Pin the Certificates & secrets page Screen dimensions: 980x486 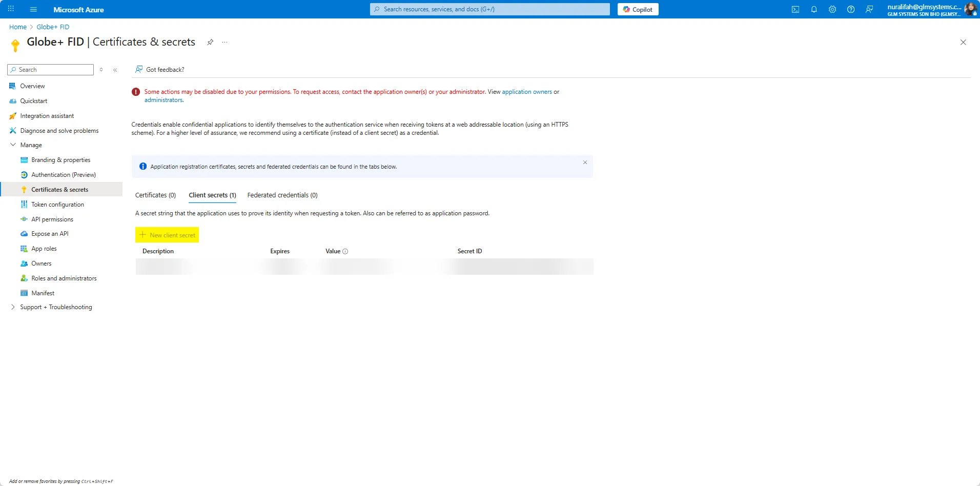tap(210, 42)
